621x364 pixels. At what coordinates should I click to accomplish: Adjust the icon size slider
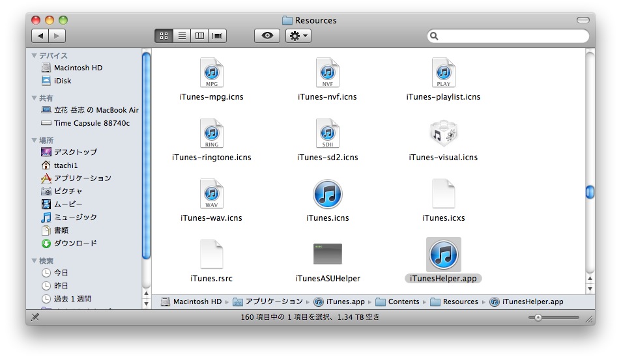pos(538,318)
